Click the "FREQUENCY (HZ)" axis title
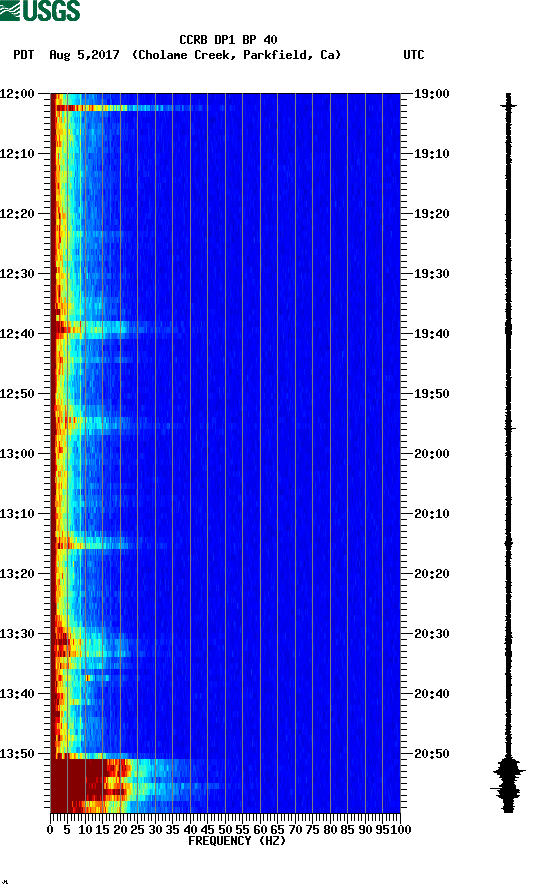 click(236, 841)
